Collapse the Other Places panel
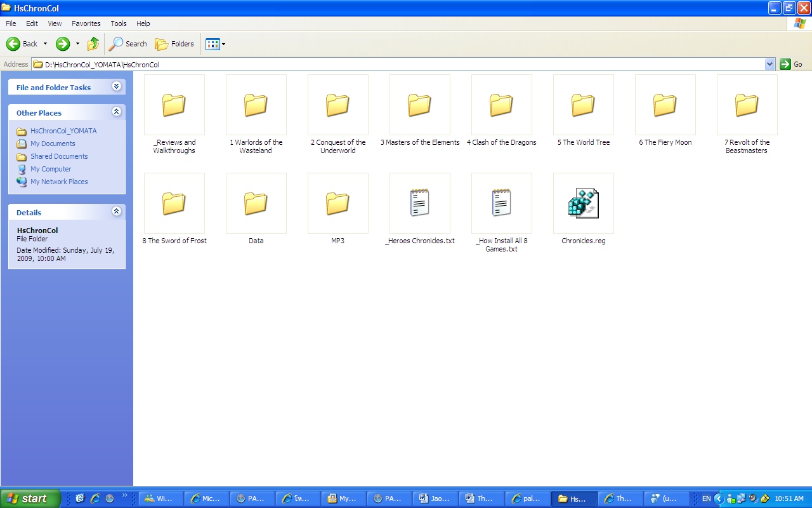Screen dimensions: 812x508 click(116, 112)
